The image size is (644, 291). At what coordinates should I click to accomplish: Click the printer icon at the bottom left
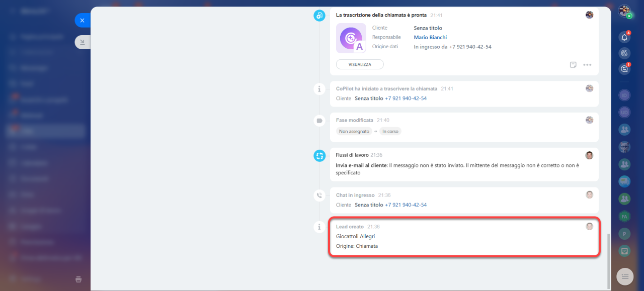[x=78, y=279]
